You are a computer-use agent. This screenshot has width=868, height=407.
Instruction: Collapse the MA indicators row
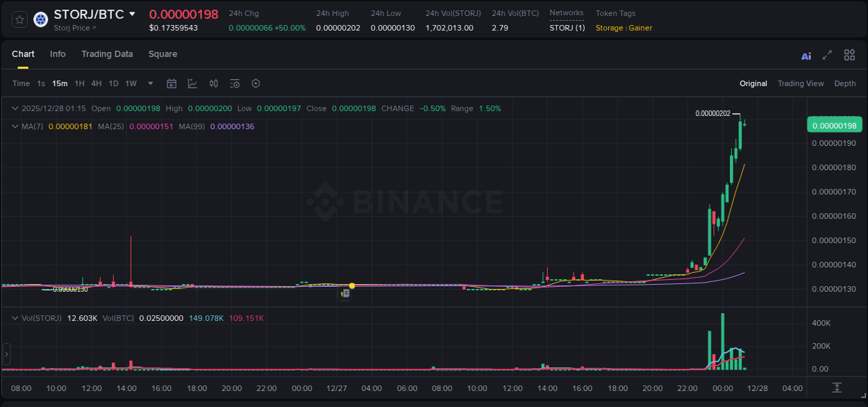click(x=14, y=126)
